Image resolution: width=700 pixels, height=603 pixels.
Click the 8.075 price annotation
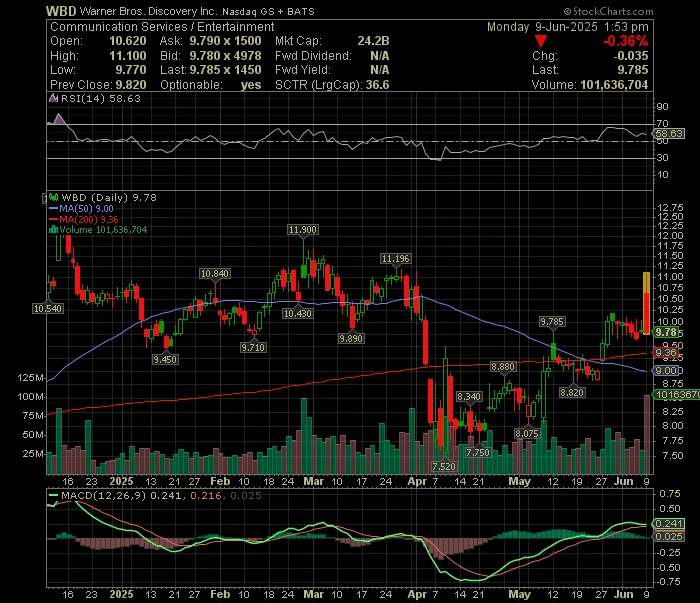[527, 433]
